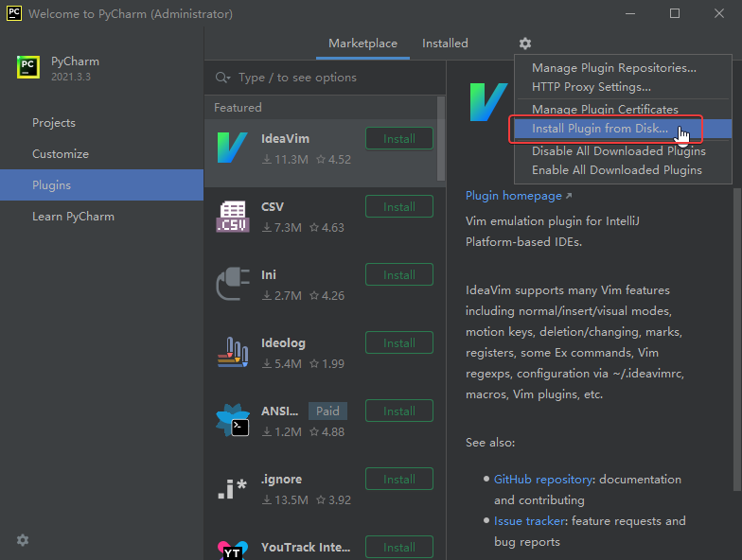Image resolution: width=742 pixels, height=560 pixels.
Task: Click the Ini plugin plug icon
Action: tap(233, 284)
